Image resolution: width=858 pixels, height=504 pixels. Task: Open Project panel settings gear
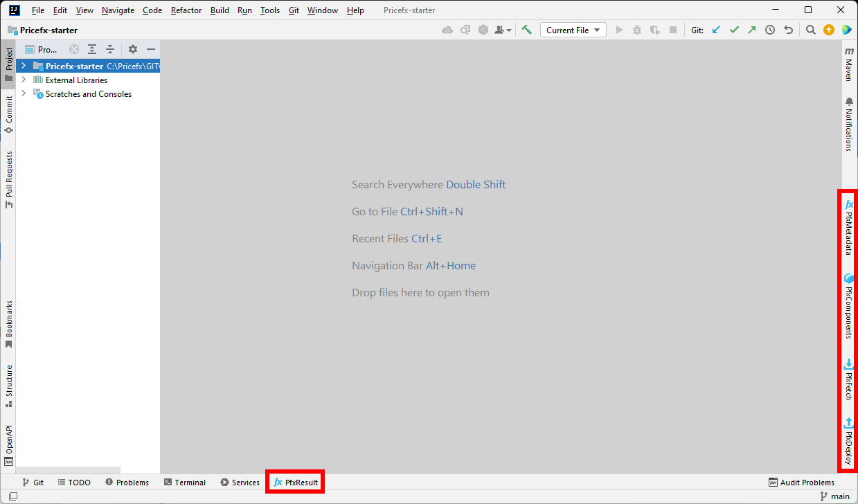133,49
